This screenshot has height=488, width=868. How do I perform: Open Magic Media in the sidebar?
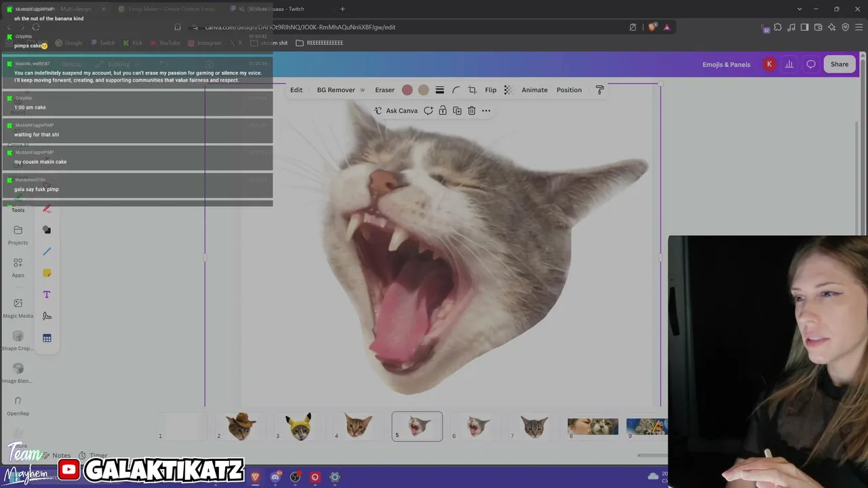pyautogui.click(x=18, y=309)
